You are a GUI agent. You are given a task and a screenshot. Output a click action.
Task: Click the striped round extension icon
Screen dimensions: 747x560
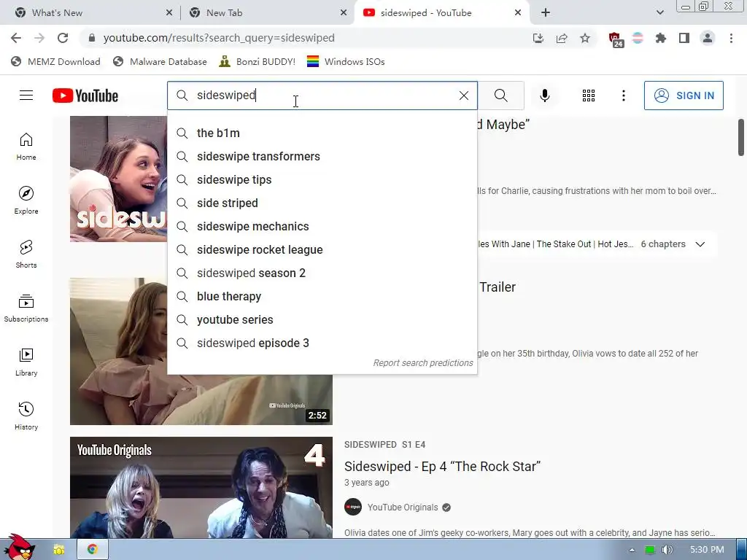(x=638, y=38)
